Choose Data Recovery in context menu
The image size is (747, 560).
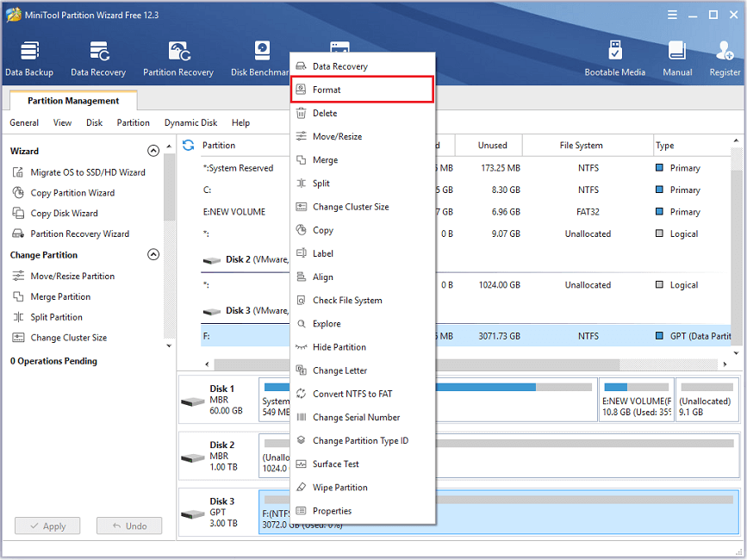[363, 66]
